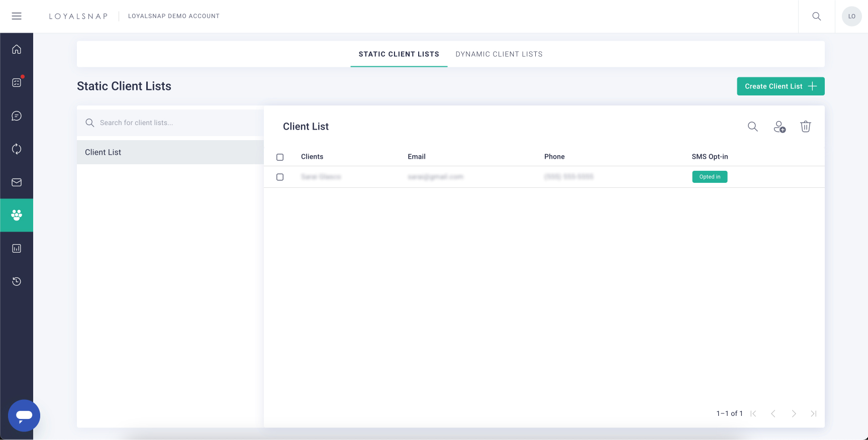
Task: Click the Loyalsnap Demo Account label
Action: pyautogui.click(x=174, y=16)
